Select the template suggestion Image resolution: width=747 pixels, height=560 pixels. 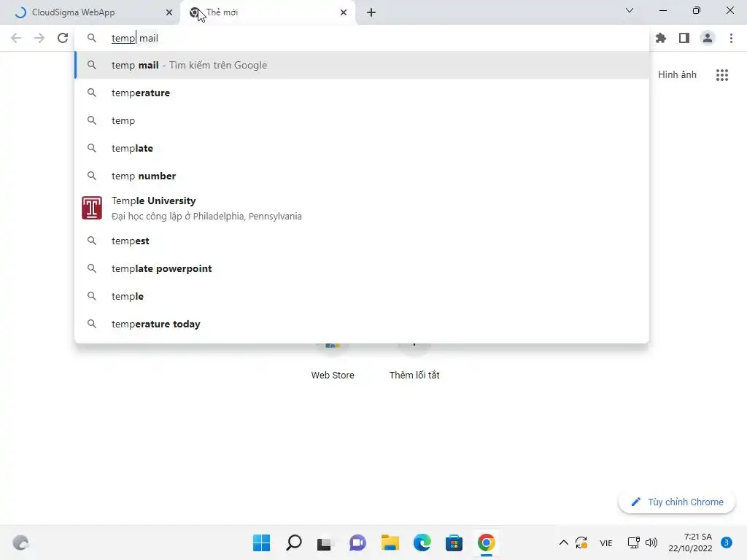coord(362,148)
